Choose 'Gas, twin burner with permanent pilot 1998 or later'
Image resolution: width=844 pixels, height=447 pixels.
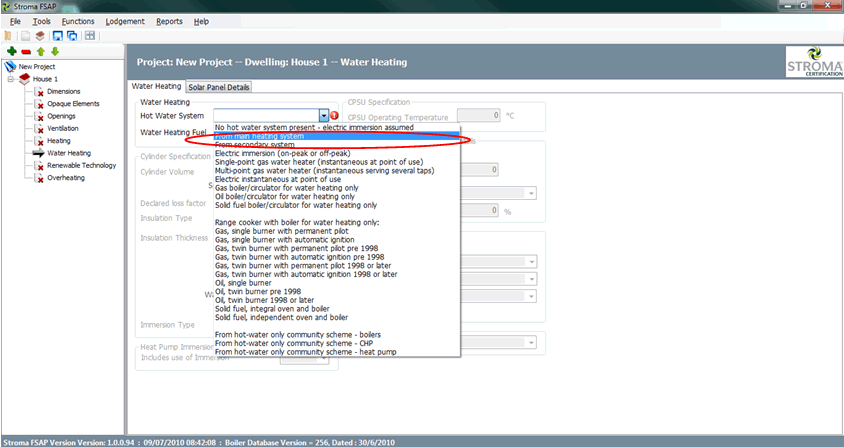[x=337, y=266]
